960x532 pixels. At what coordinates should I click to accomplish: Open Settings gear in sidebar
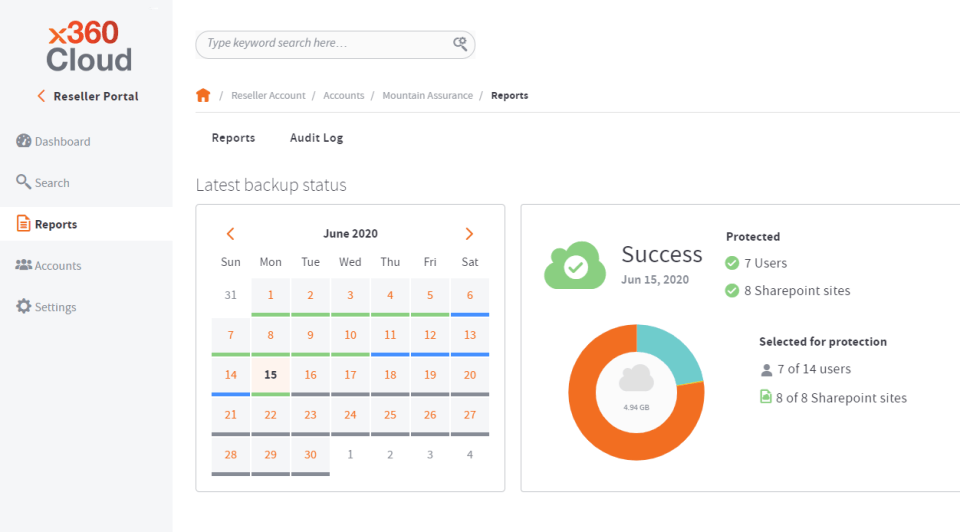47,307
